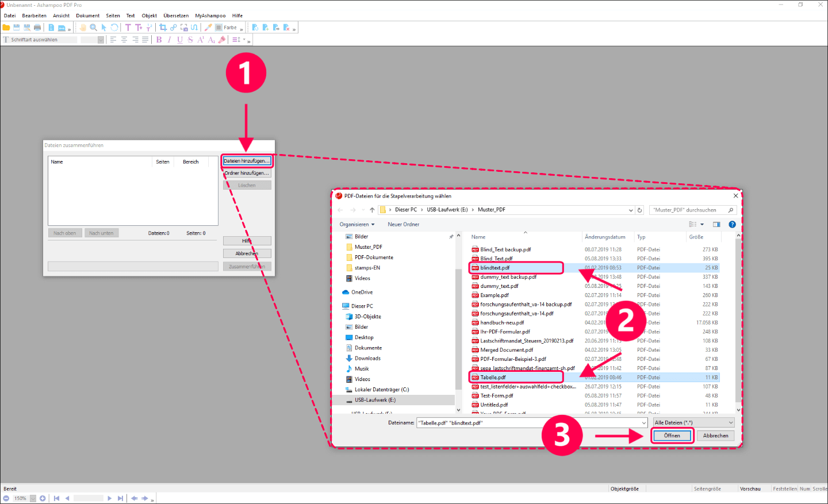Image resolution: width=828 pixels, height=504 pixels.
Task: Open the Dateiname combo box dropdown arrow
Action: [644, 423]
